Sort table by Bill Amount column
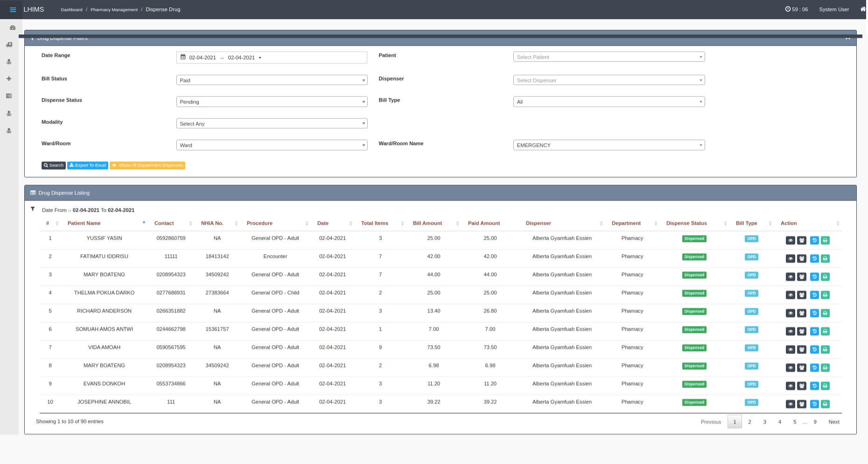The image size is (868, 464). click(427, 223)
